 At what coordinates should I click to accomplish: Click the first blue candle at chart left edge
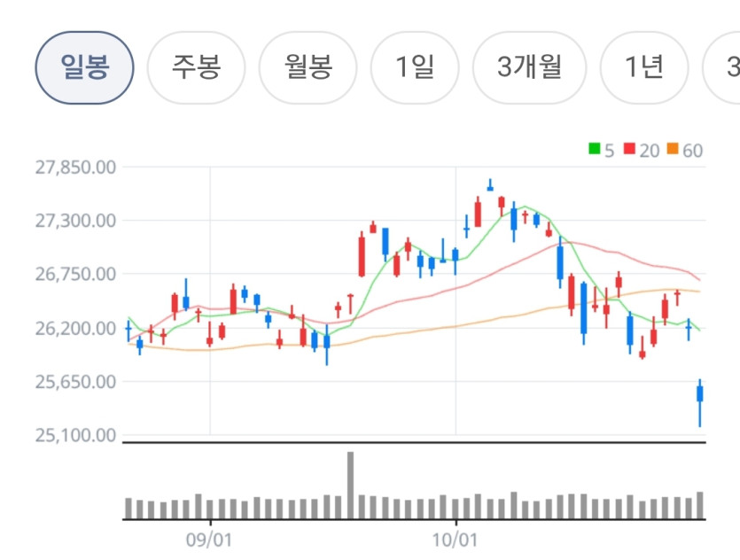point(128,331)
